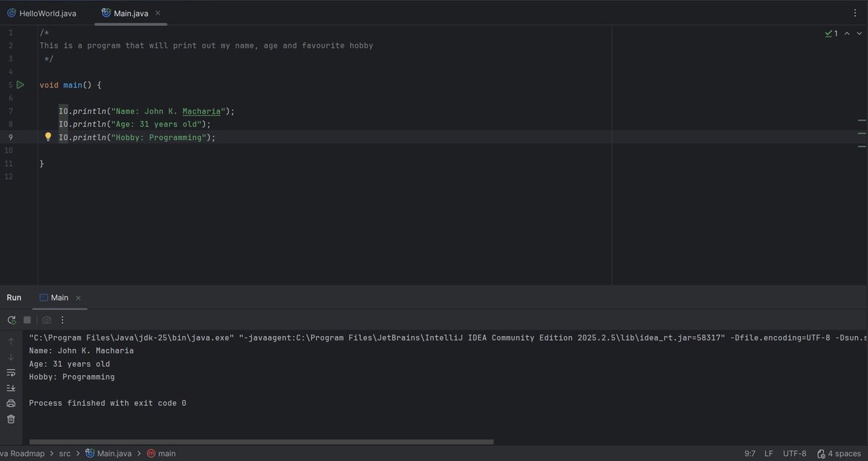The height and width of the screenshot is (461, 868).
Task: Rerun the Main program
Action: click(x=10, y=319)
